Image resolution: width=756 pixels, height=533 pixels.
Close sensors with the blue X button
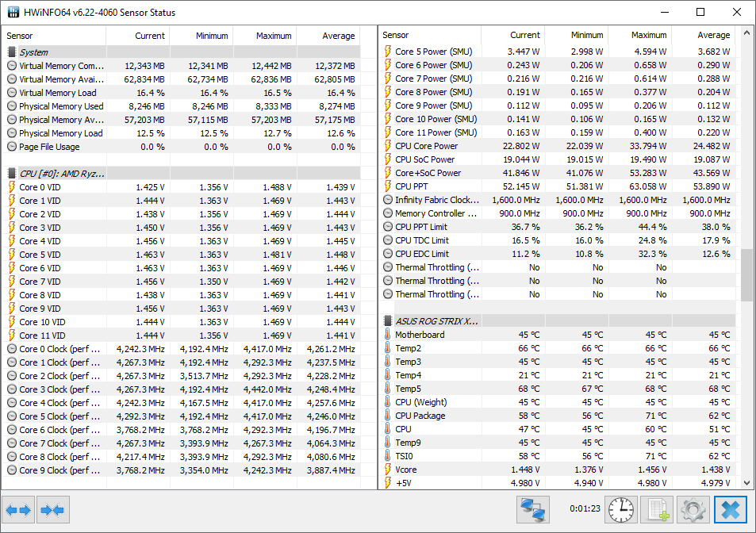tap(731, 510)
